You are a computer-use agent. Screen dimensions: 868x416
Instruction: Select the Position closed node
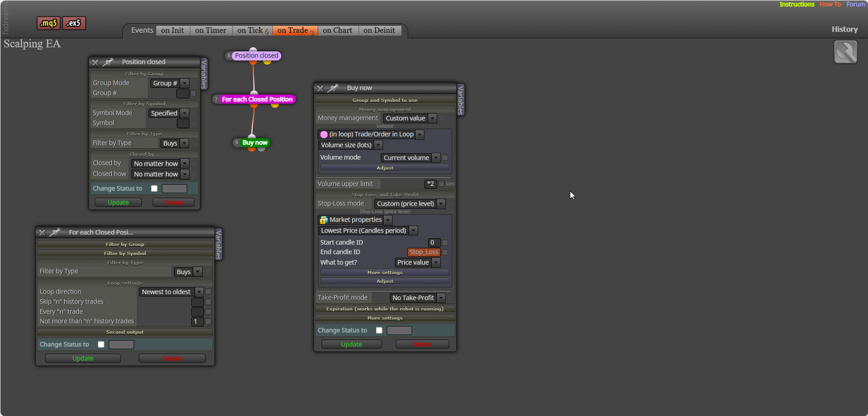click(256, 55)
